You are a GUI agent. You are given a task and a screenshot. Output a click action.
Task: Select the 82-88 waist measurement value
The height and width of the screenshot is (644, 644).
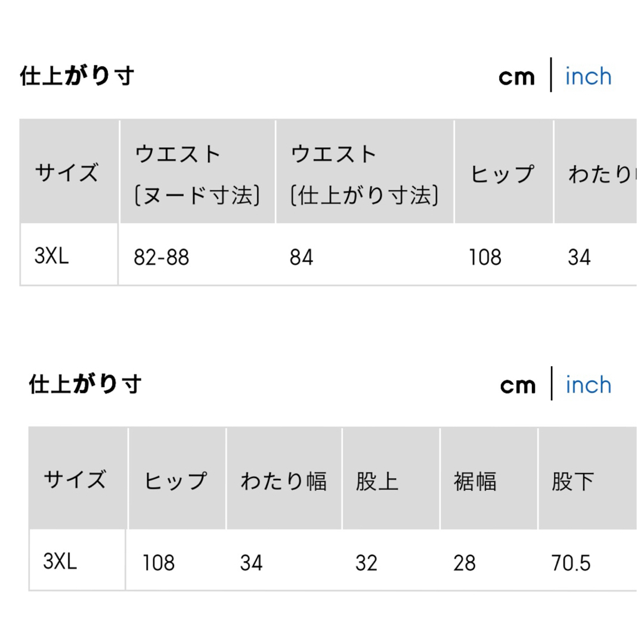point(160,257)
